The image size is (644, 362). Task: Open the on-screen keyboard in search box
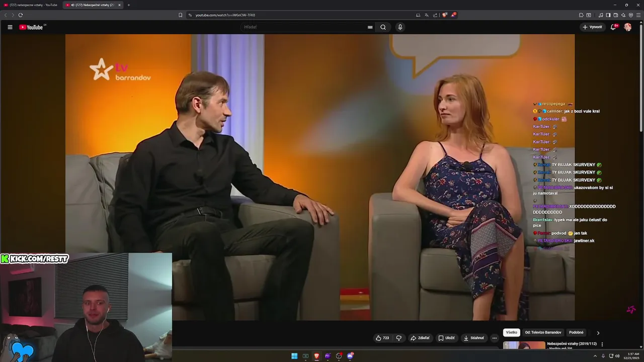click(x=370, y=27)
